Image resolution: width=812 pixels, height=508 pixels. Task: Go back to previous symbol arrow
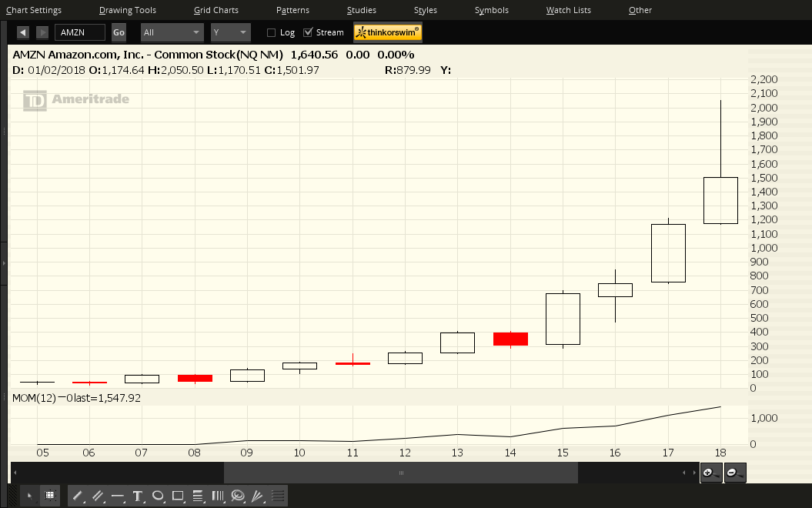point(23,32)
